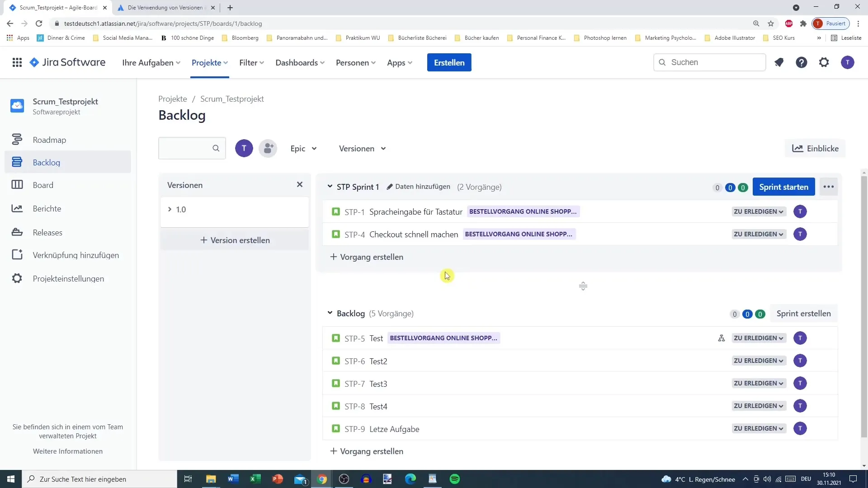This screenshot has width=868, height=488.
Task: Expand version 1.0 in Versionen panel
Action: (170, 209)
